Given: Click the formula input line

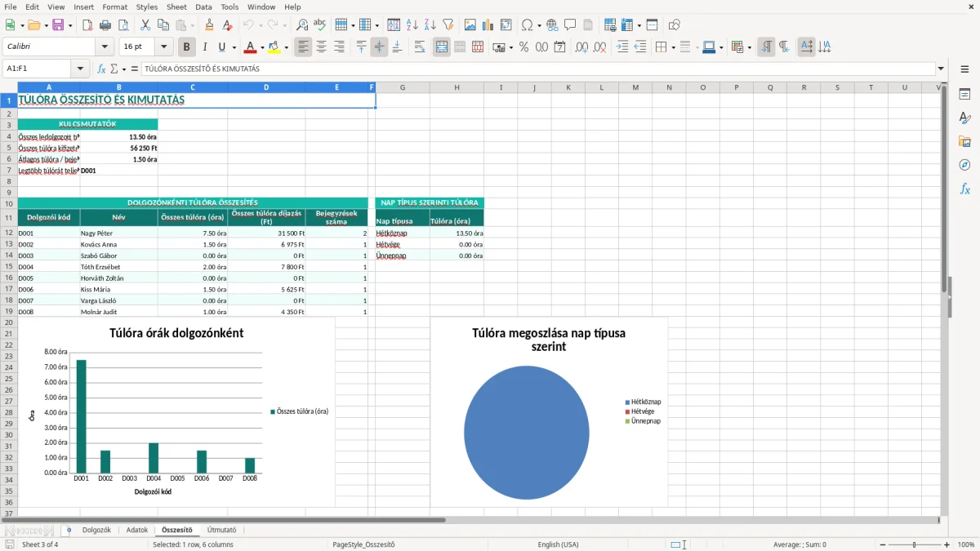Looking at the screenshot, I should coord(537,69).
